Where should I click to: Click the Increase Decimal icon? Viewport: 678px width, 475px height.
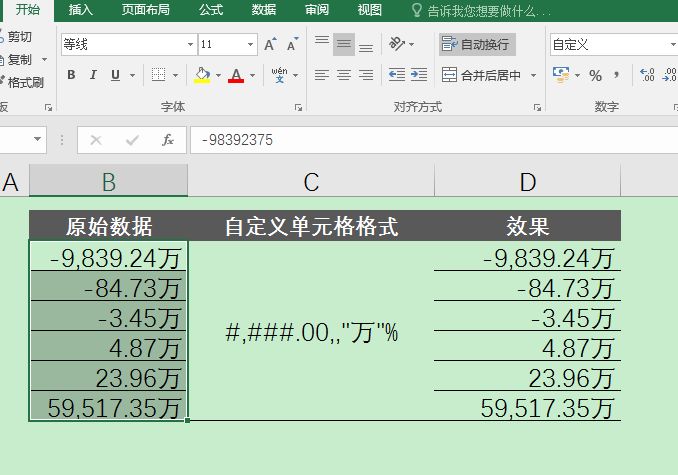click(x=647, y=75)
